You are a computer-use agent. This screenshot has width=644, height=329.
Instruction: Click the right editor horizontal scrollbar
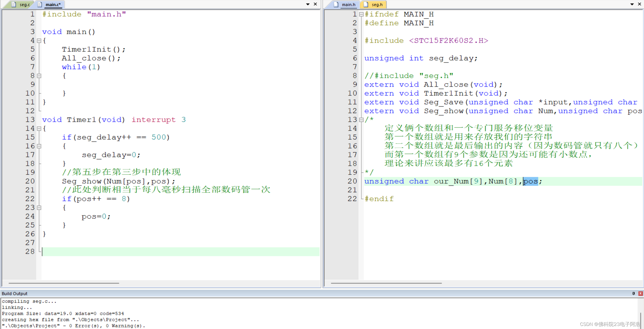(x=386, y=283)
